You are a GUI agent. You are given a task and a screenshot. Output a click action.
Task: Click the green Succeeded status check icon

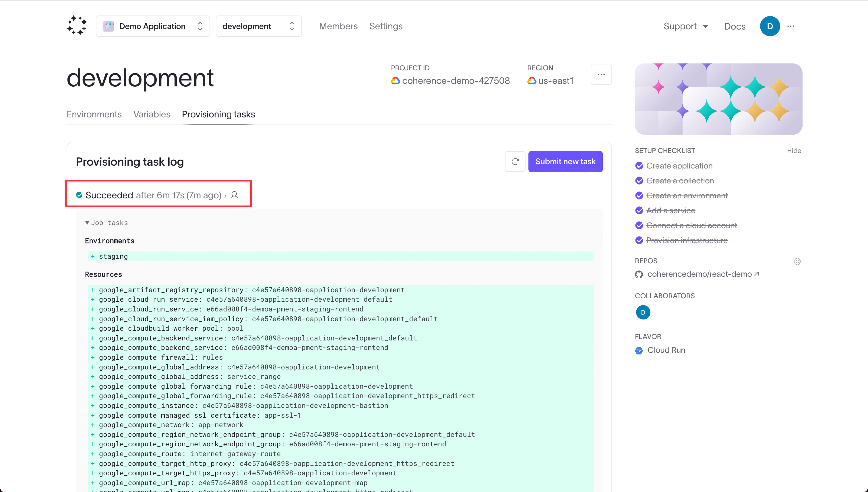[x=80, y=195]
